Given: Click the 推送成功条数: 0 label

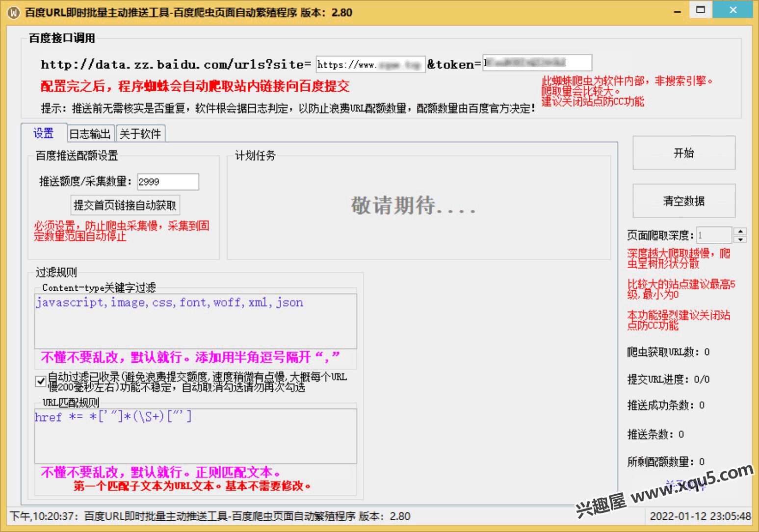Looking at the screenshot, I should click(x=666, y=405).
